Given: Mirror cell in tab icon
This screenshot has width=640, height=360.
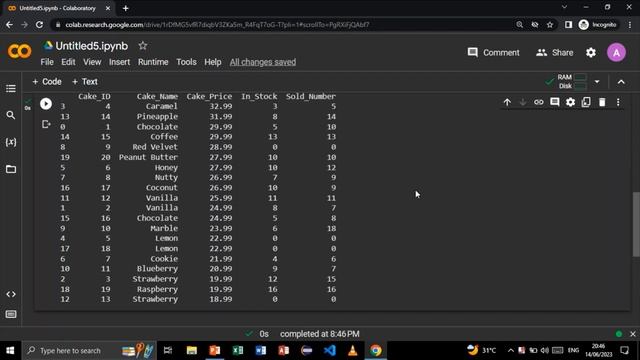Looking at the screenshot, I should [586, 102].
